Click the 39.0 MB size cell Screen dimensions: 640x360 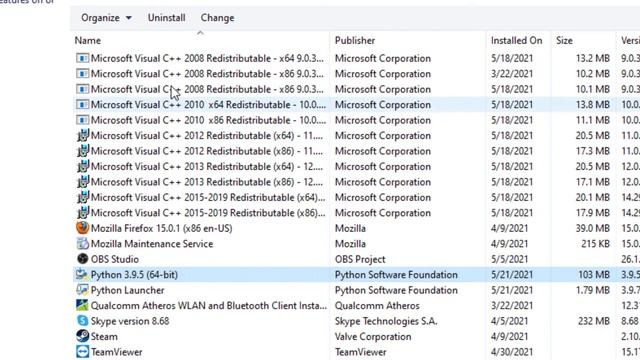pyautogui.click(x=593, y=228)
